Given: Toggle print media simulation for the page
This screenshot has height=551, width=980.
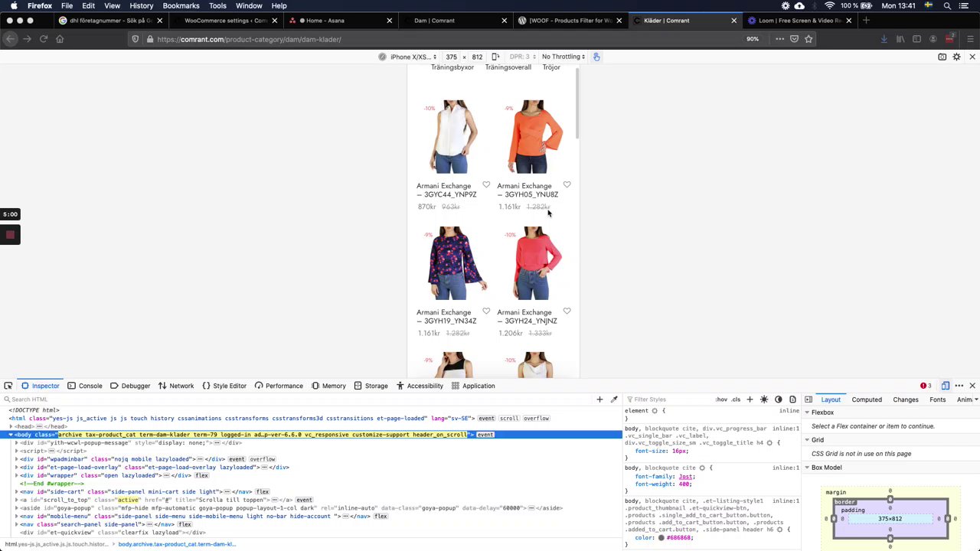Looking at the screenshot, I should 792,399.
